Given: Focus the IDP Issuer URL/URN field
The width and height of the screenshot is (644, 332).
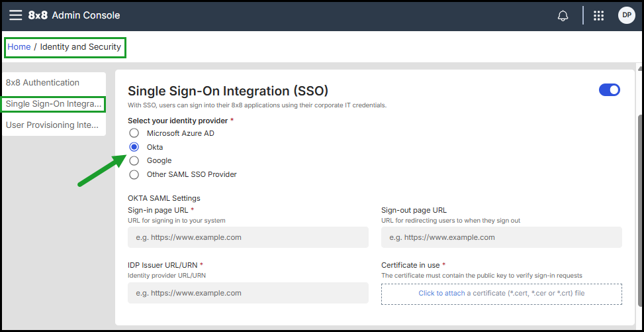Looking at the screenshot, I should (248, 293).
